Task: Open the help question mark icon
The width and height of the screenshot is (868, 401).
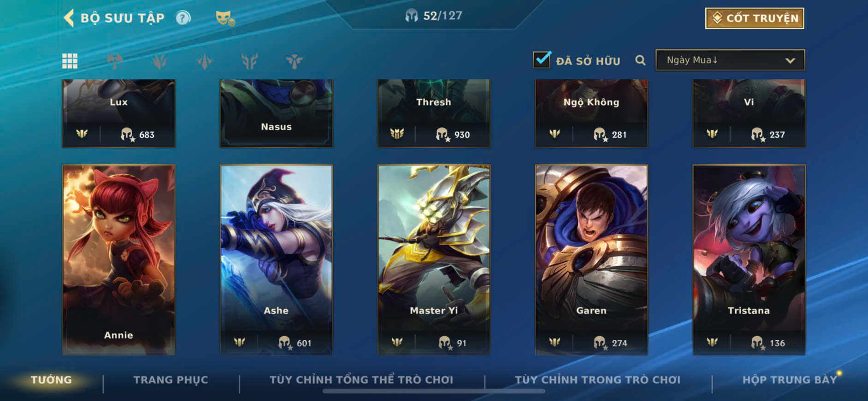Action: pos(183,18)
